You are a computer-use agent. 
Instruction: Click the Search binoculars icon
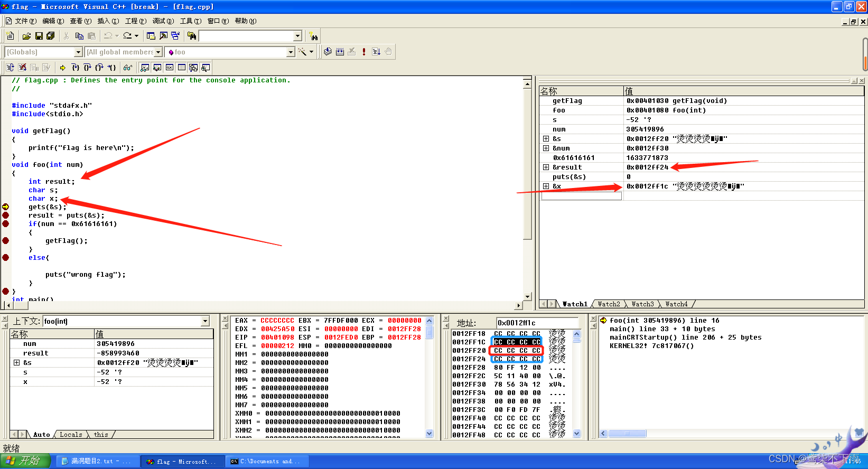314,36
